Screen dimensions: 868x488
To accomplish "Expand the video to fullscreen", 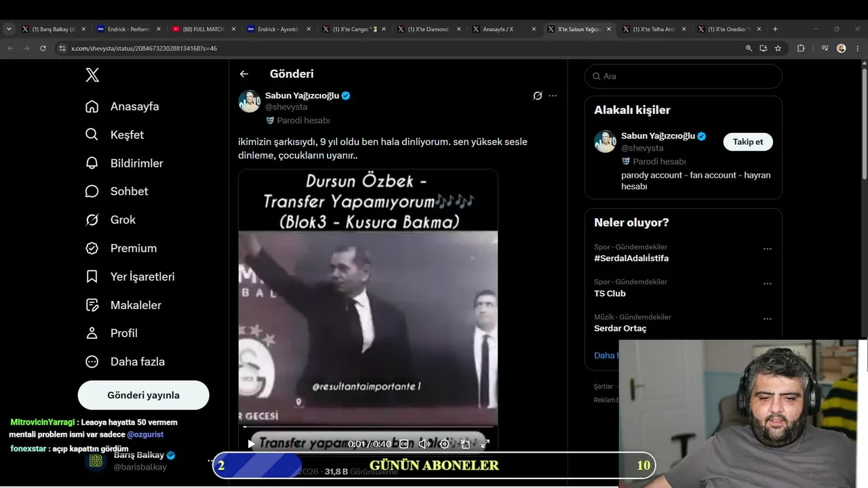I will coord(486,444).
